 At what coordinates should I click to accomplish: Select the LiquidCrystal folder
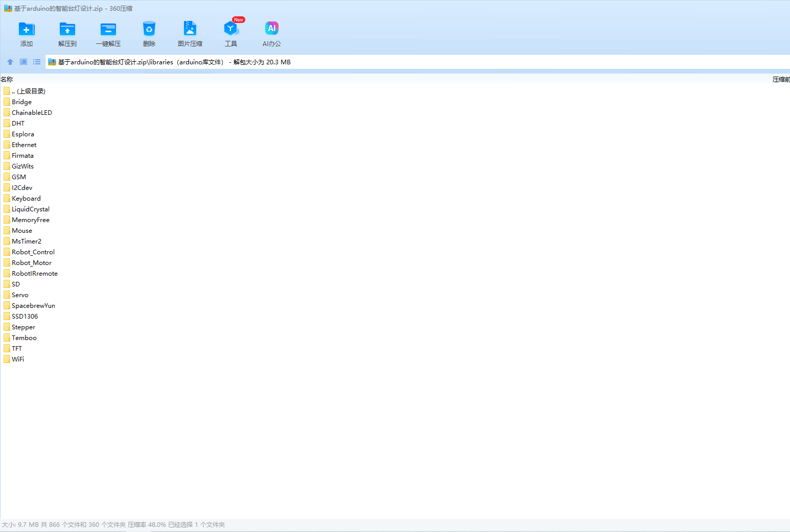coord(31,209)
